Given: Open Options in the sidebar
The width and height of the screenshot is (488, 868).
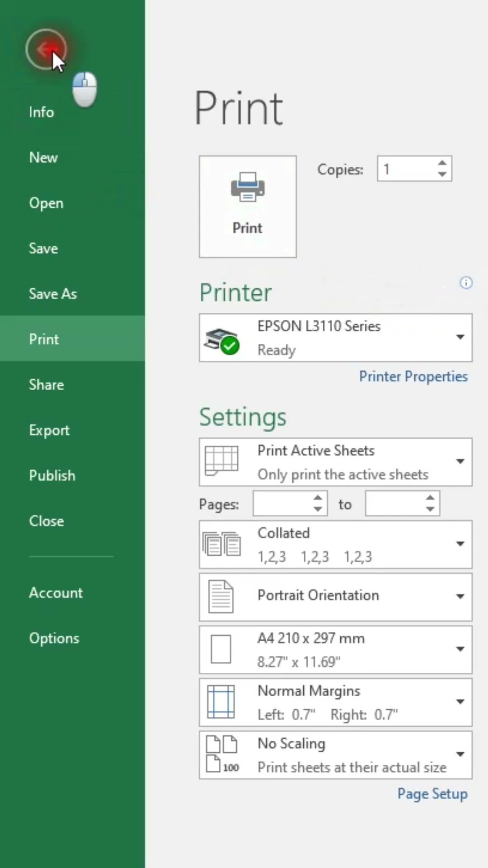Looking at the screenshot, I should click(x=54, y=638).
